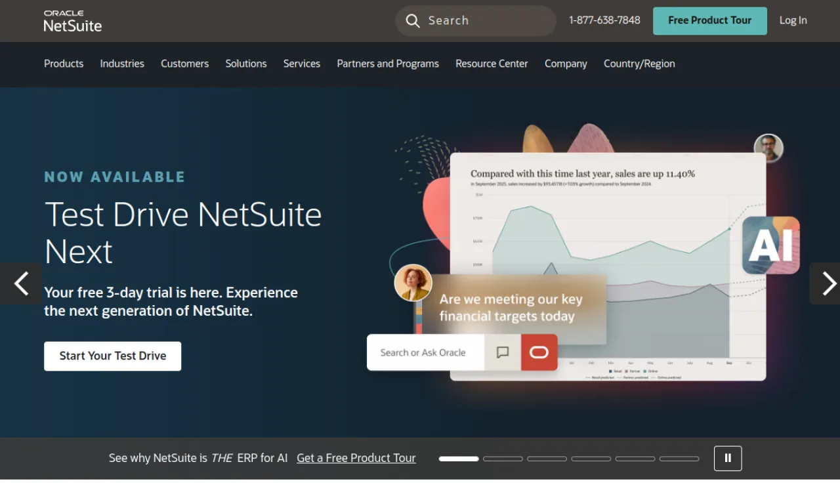840x504 pixels.
Task: Open the Company menu
Action: 566,64
